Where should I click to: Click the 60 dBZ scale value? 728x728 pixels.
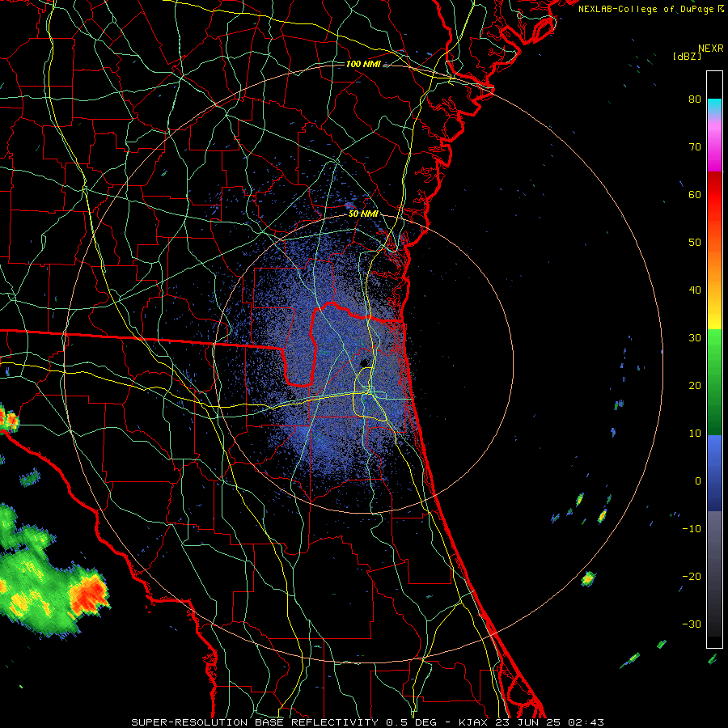click(x=695, y=194)
